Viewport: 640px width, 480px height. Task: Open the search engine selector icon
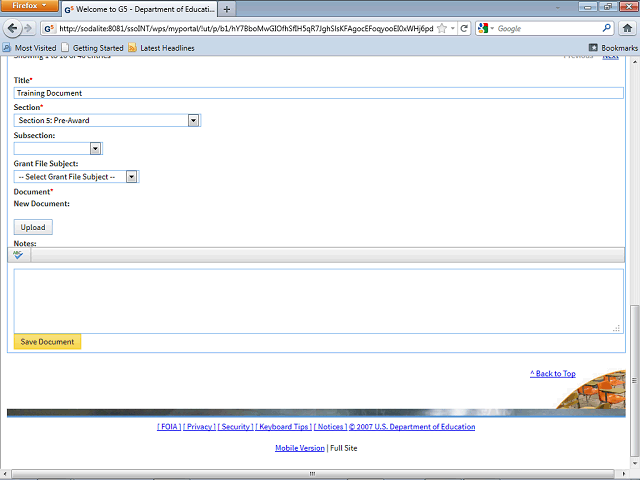(x=486, y=28)
